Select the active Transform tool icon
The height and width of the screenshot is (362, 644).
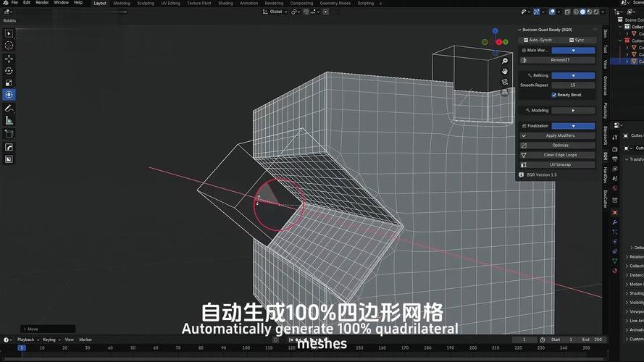9,95
